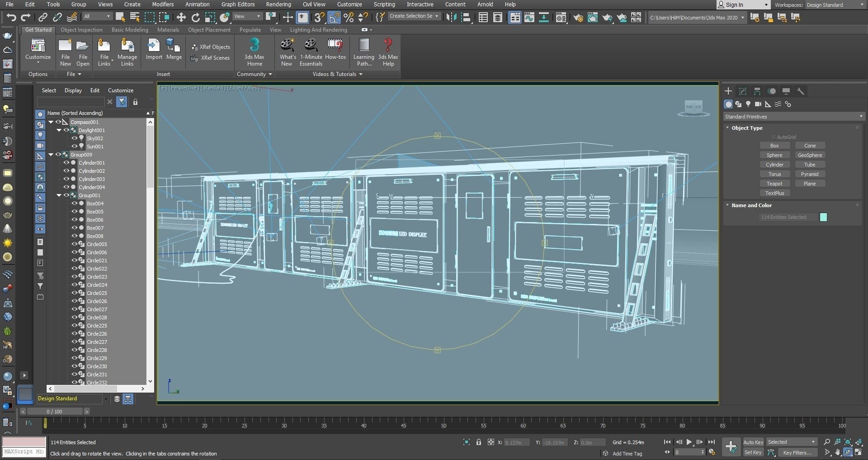868x460 pixels.
Task: Hide the Sky002 object via eye icon
Action: (75, 138)
